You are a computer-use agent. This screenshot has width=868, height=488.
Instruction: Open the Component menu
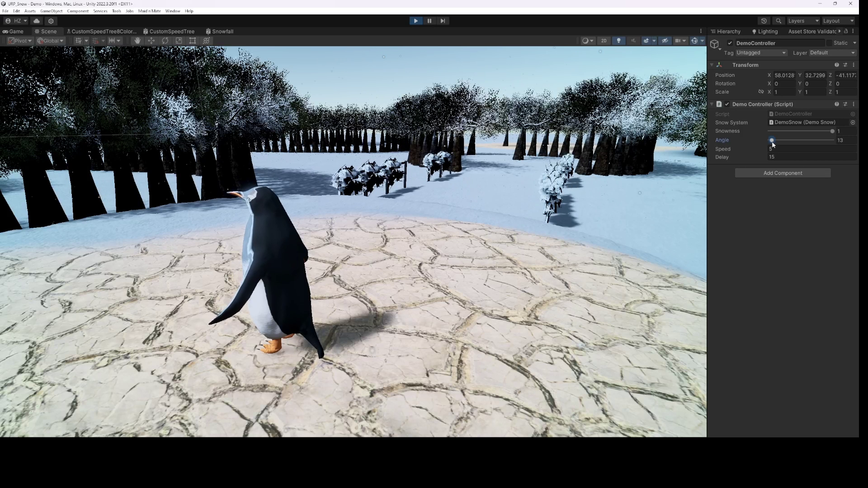click(78, 11)
